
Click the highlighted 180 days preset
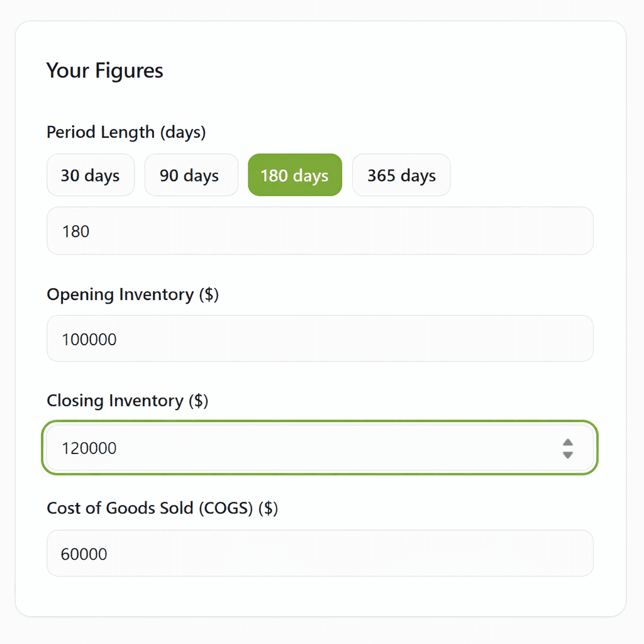pos(294,175)
